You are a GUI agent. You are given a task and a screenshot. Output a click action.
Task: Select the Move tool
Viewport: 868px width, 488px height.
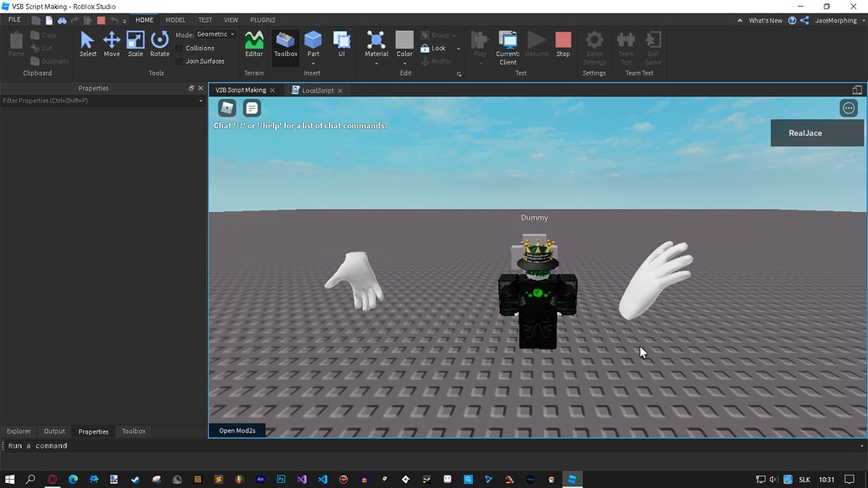click(111, 44)
